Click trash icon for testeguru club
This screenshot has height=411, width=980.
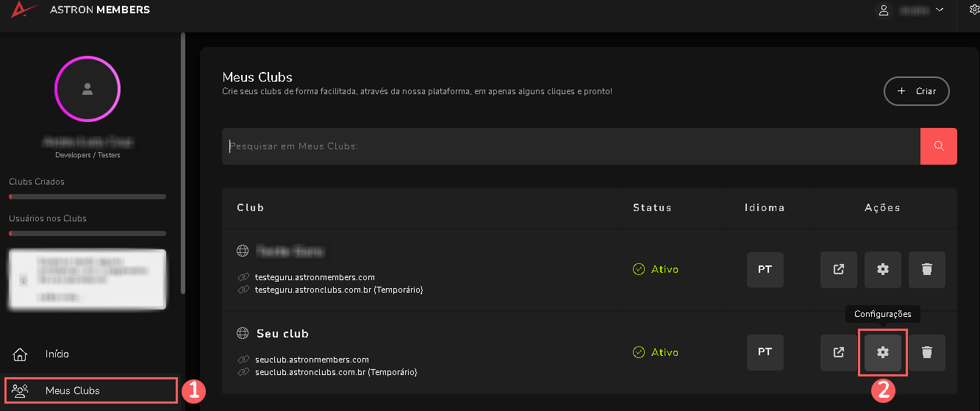(x=926, y=269)
